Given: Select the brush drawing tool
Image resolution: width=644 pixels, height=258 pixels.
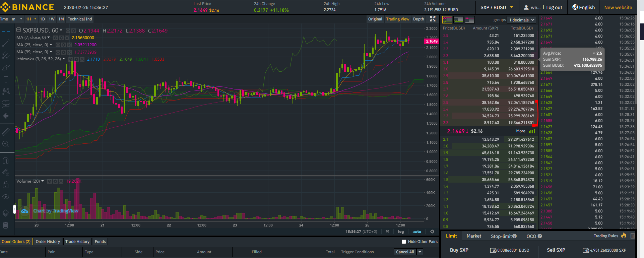Looking at the screenshot, I should pyautogui.click(x=6, y=68).
